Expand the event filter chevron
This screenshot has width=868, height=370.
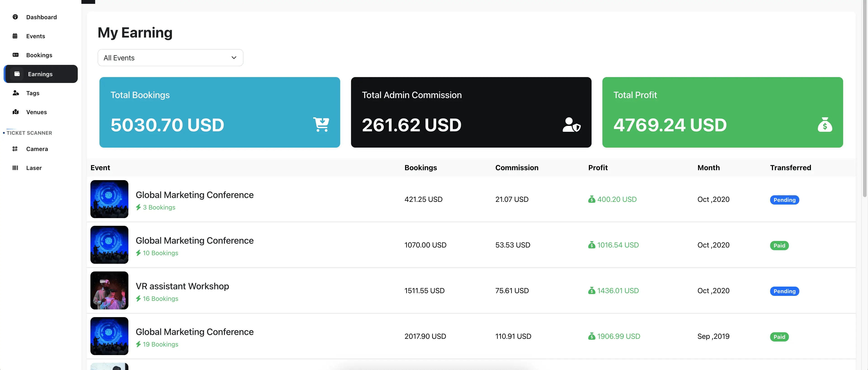point(234,58)
